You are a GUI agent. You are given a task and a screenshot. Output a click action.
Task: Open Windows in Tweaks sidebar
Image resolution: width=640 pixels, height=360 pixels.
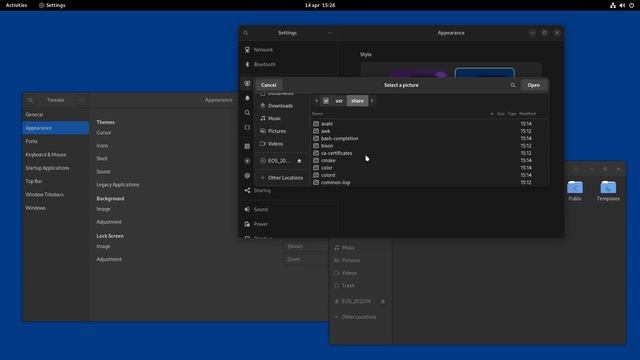56,208
